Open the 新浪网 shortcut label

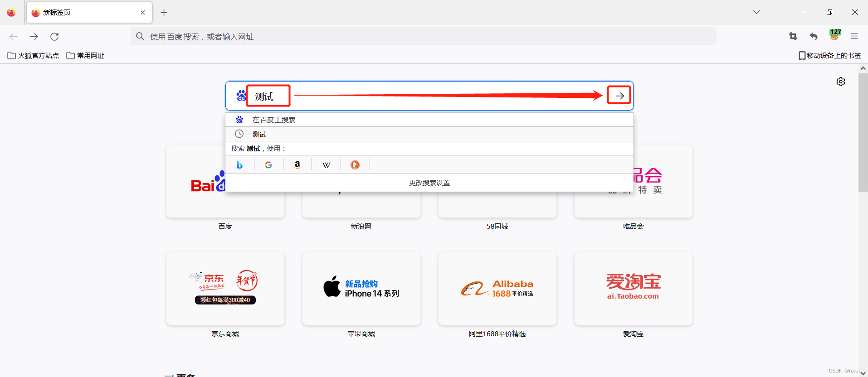coord(361,226)
